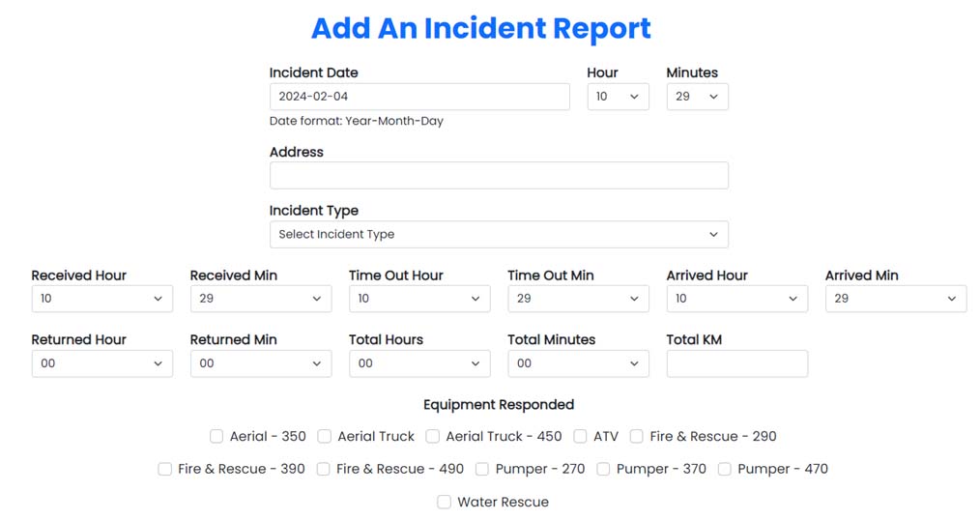Check the Aerial - 350 checkbox
Image resolution: width=980 pixels, height=521 pixels.
(216, 436)
